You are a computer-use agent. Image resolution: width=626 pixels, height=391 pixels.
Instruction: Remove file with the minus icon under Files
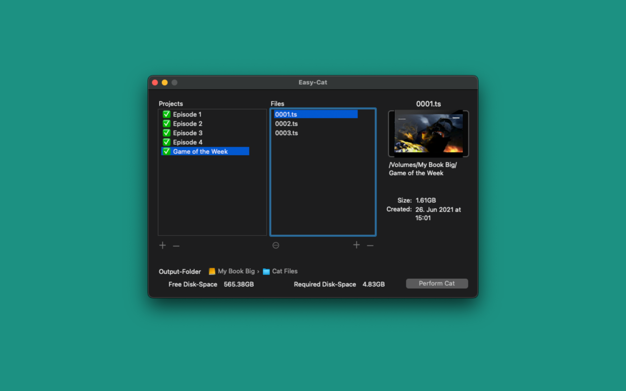click(x=370, y=245)
